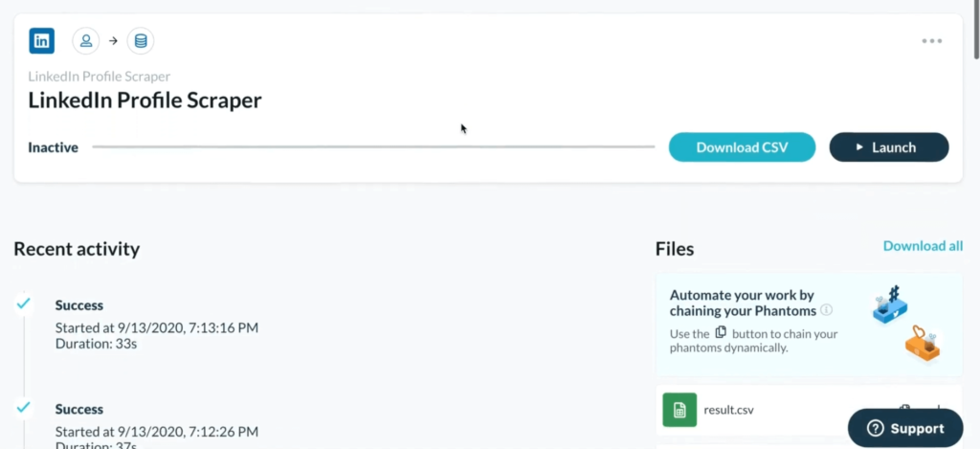The width and height of the screenshot is (980, 449).
Task: Click the profile person circle icon
Action: click(86, 41)
